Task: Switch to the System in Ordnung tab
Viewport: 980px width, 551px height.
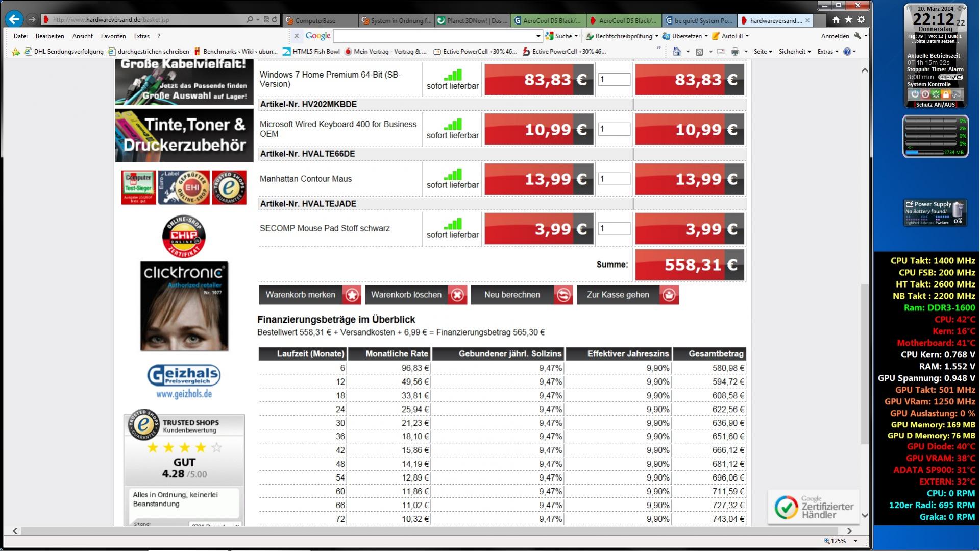Action: 396,20
